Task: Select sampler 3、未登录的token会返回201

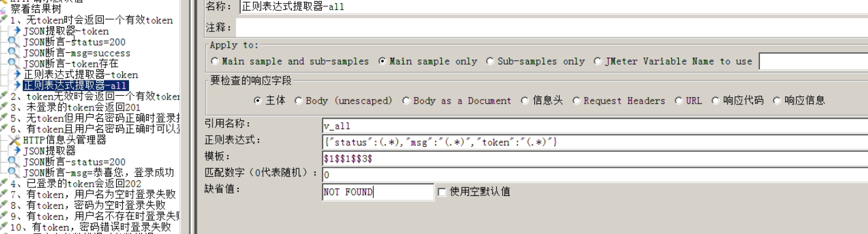Action: point(75,107)
